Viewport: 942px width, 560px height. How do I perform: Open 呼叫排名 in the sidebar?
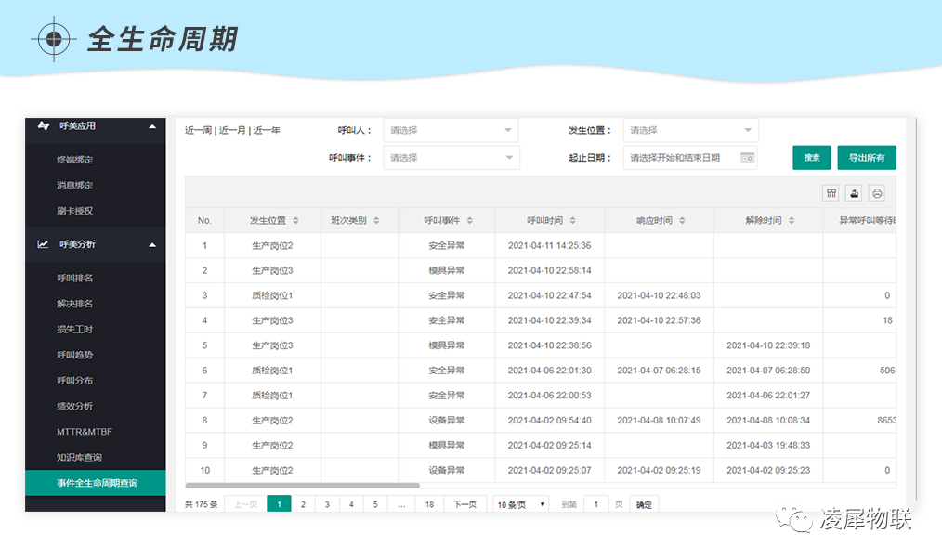click(x=75, y=278)
